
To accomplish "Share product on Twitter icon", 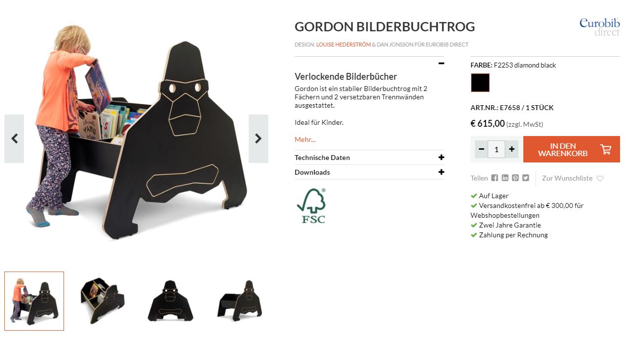I will click(525, 178).
